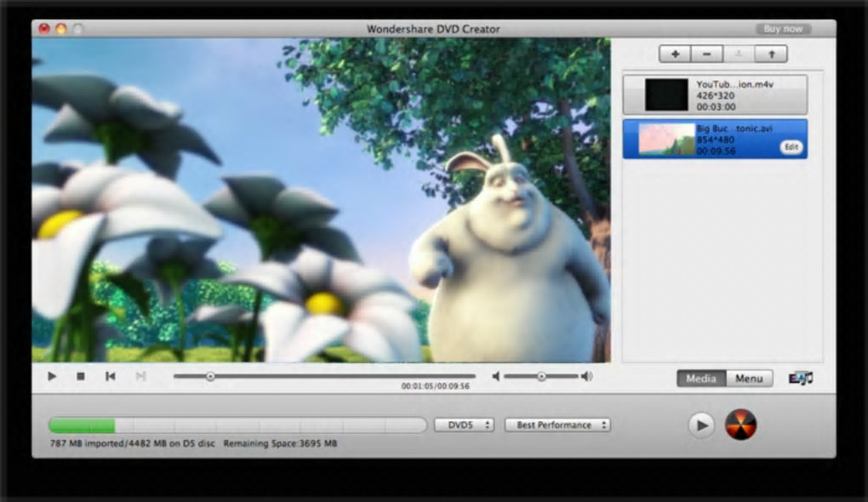Skip to previous clip
The height and width of the screenshot is (502, 868).
point(111,376)
